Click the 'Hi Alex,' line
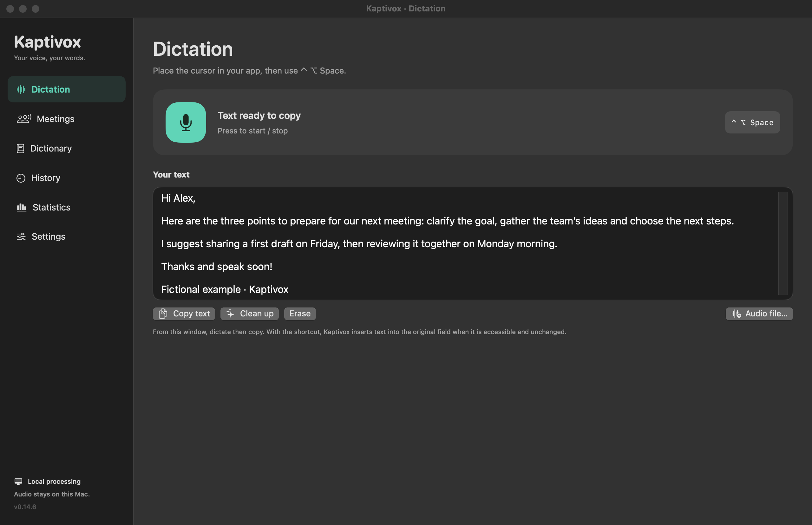 pos(178,198)
